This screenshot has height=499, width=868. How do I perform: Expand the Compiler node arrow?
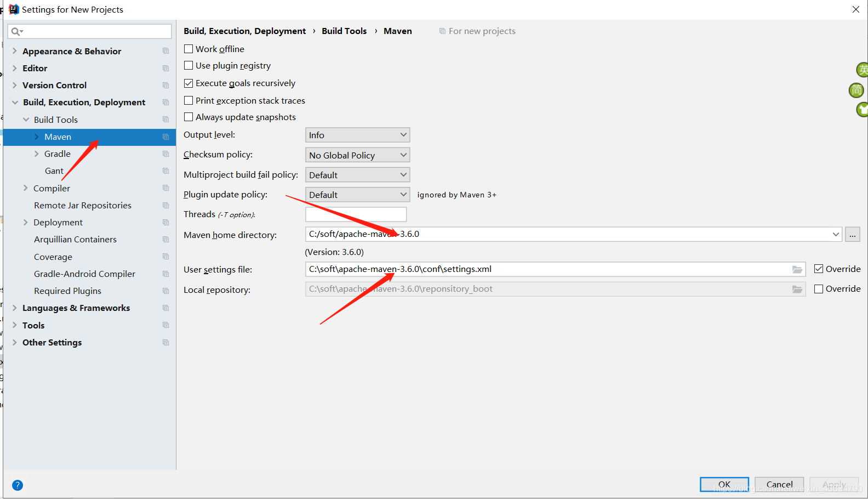[26, 188]
